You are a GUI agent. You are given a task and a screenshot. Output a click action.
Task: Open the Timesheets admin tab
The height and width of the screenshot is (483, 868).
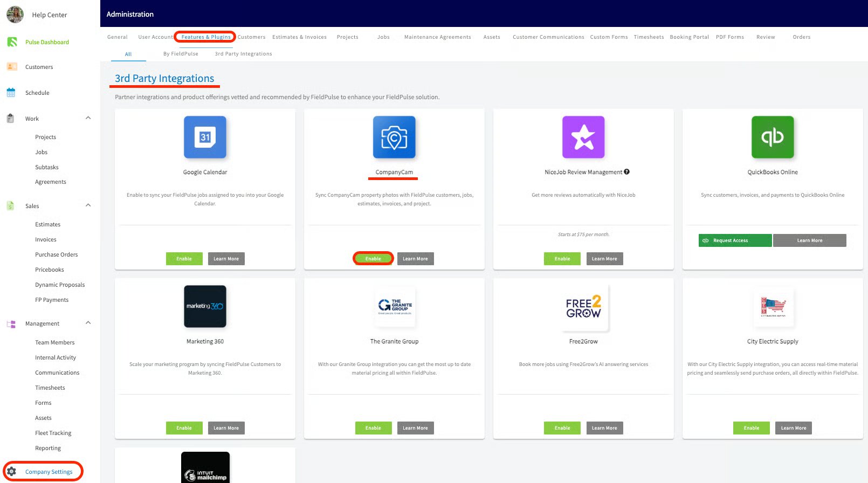pos(649,37)
